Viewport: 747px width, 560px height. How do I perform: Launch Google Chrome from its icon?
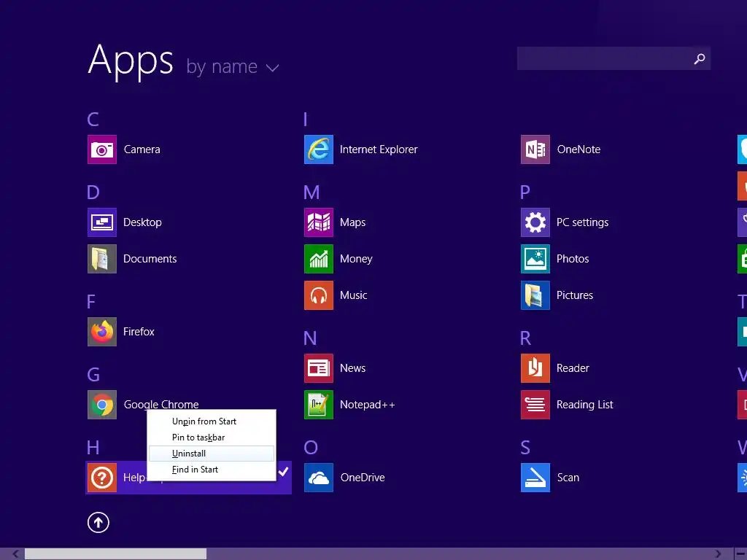tap(102, 405)
